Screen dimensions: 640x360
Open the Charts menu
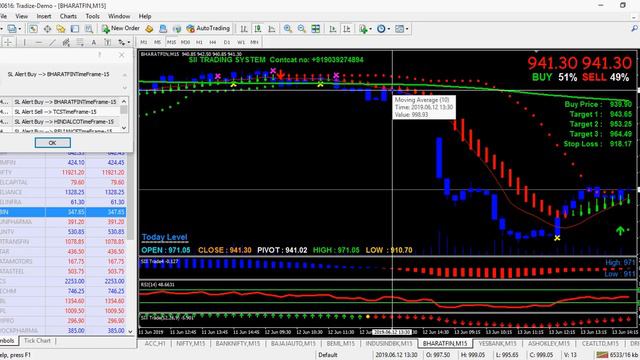(x=68, y=16)
